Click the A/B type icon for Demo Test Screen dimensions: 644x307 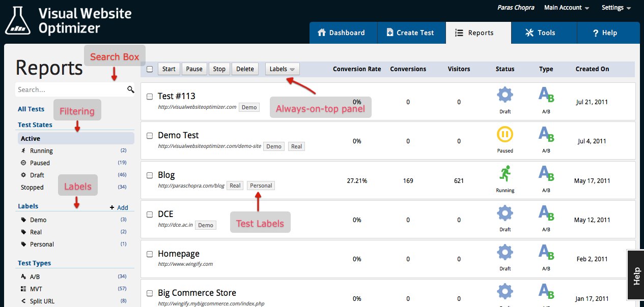coord(546,134)
